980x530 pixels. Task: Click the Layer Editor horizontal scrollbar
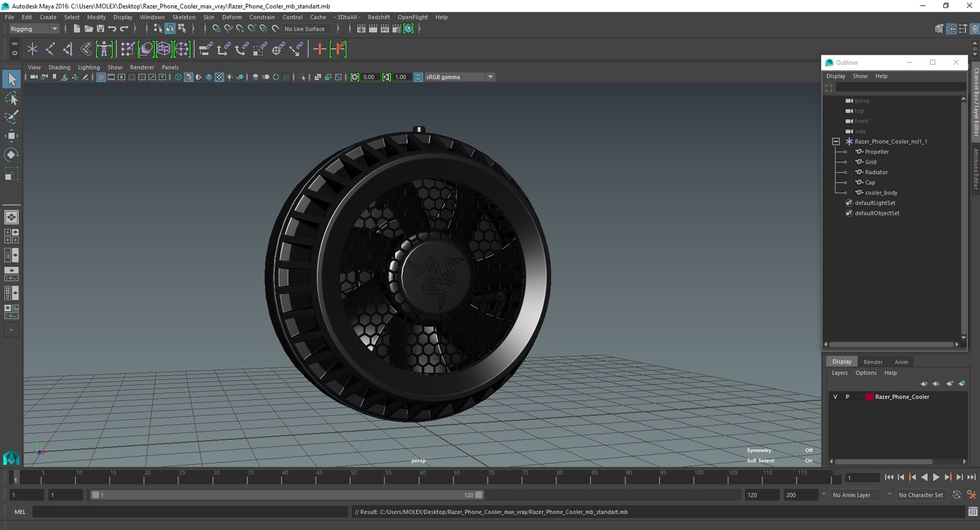(884, 462)
